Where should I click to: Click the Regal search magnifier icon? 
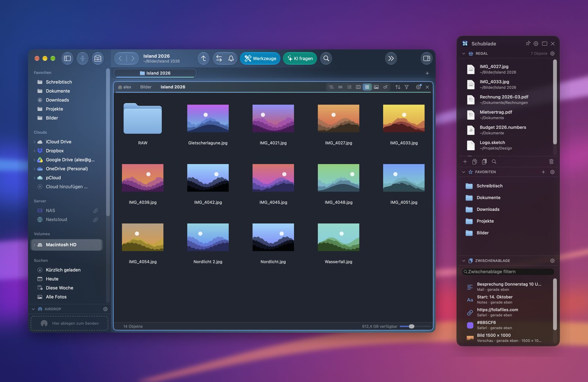pyautogui.click(x=494, y=162)
